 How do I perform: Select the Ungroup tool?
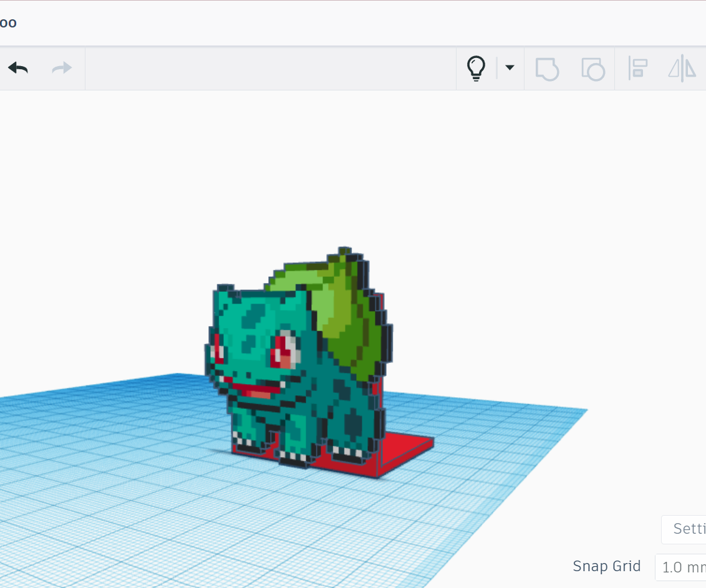592,69
